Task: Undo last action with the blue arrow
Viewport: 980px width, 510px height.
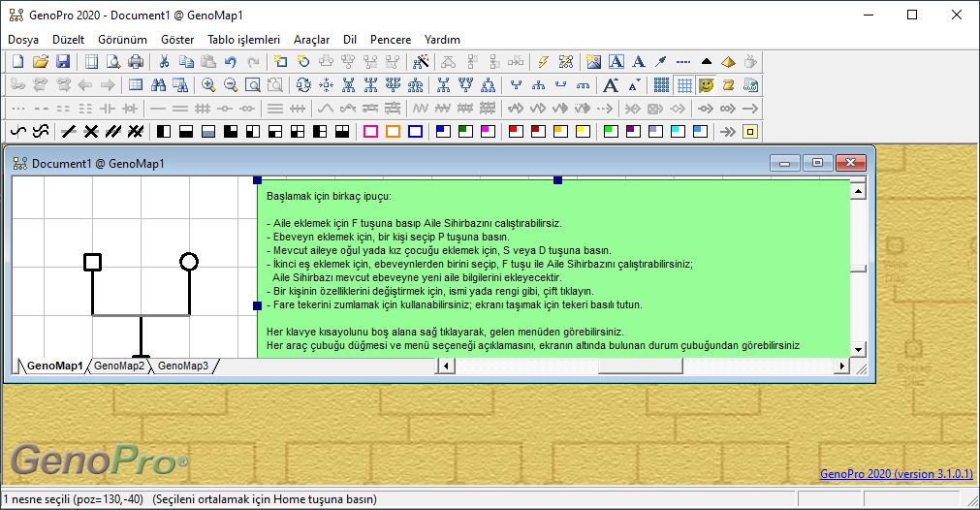Action: [x=231, y=61]
